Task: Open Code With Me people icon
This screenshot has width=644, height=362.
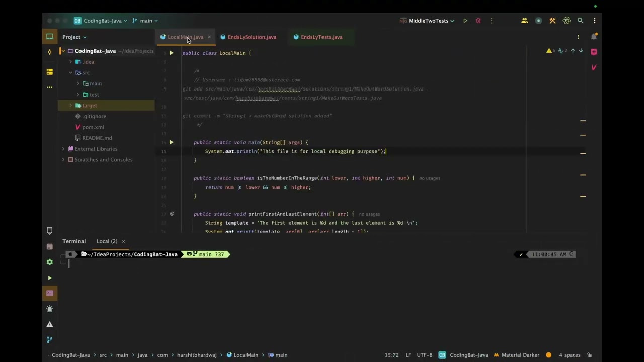Action: click(524, 21)
